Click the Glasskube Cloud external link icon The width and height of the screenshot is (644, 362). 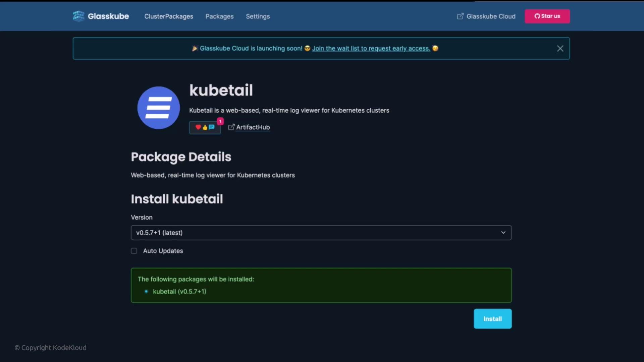460,16
